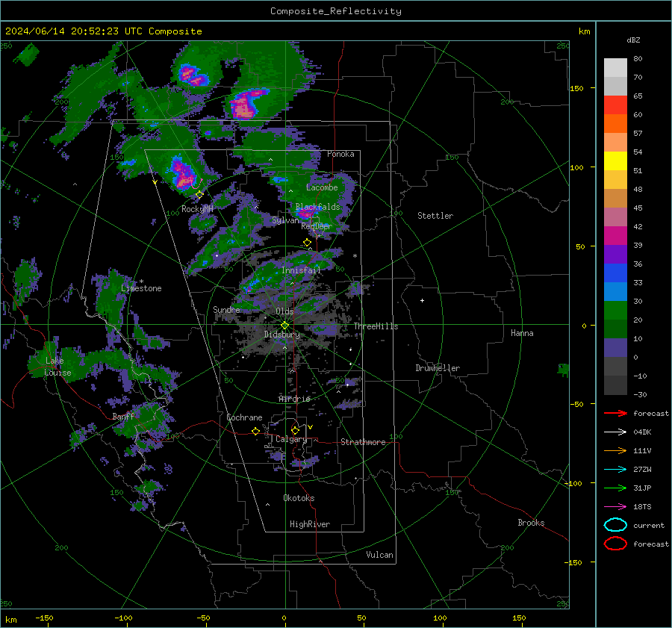
Task: Click the Innisfail city label
Action: click(302, 270)
